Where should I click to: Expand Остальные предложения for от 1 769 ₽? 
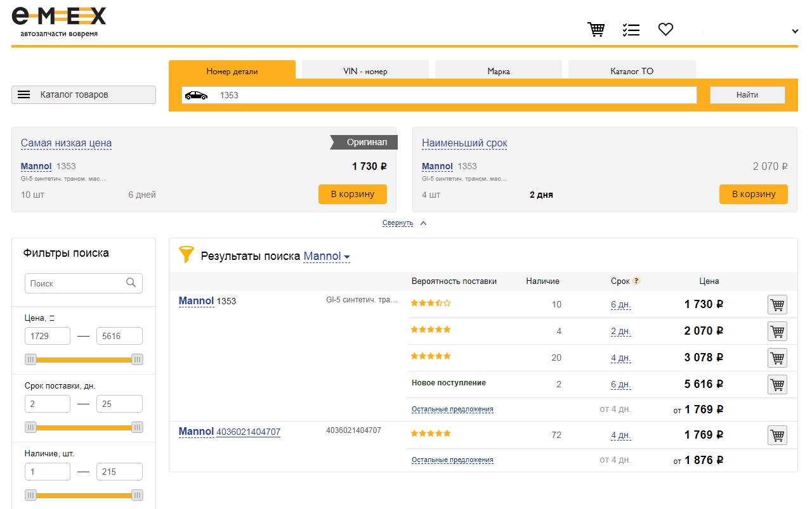click(x=452, y=409)
